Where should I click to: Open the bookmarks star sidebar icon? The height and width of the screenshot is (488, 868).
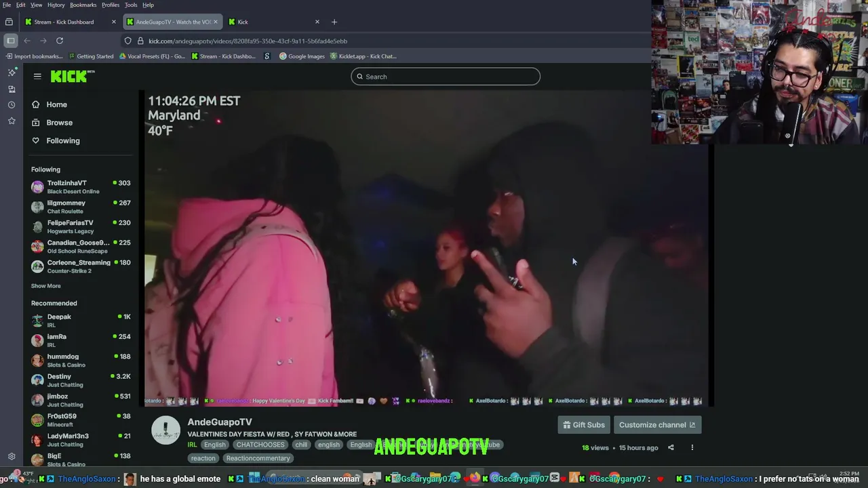12,121
